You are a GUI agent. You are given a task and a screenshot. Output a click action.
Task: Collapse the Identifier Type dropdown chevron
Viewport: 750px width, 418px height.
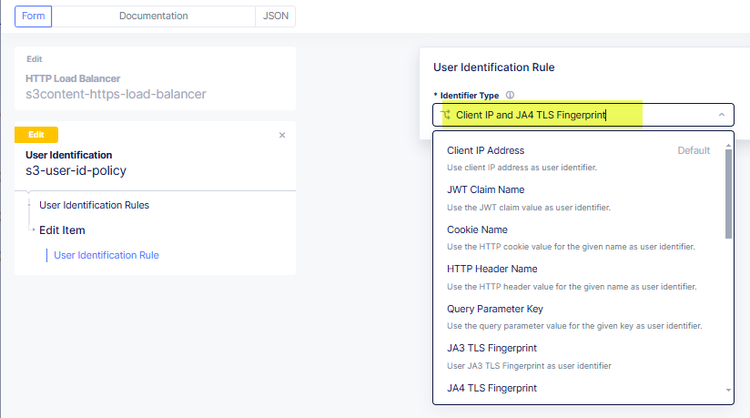pos(722,115)
